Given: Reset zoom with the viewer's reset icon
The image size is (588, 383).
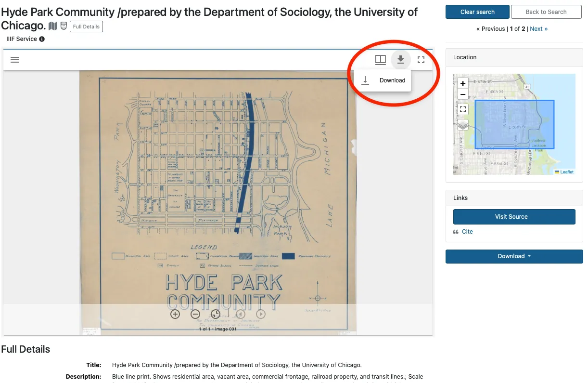Looking at the screenshot, I should click(x=216, y=314).
